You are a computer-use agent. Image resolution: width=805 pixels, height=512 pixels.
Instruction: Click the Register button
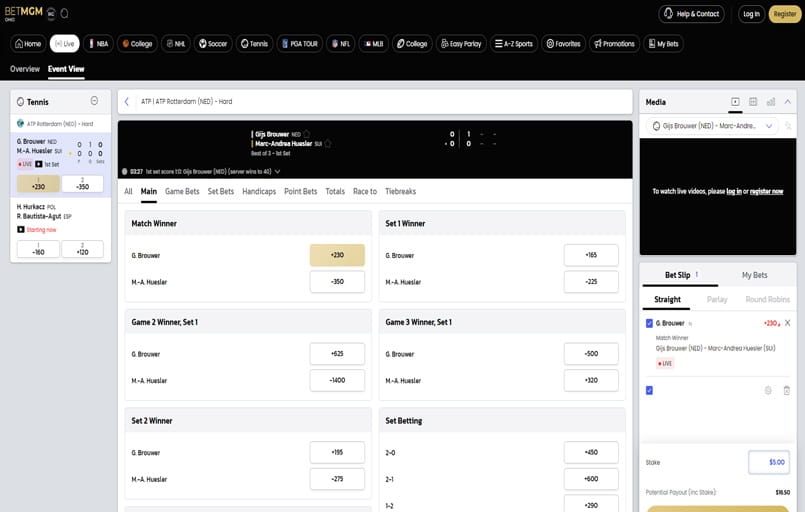784,14
